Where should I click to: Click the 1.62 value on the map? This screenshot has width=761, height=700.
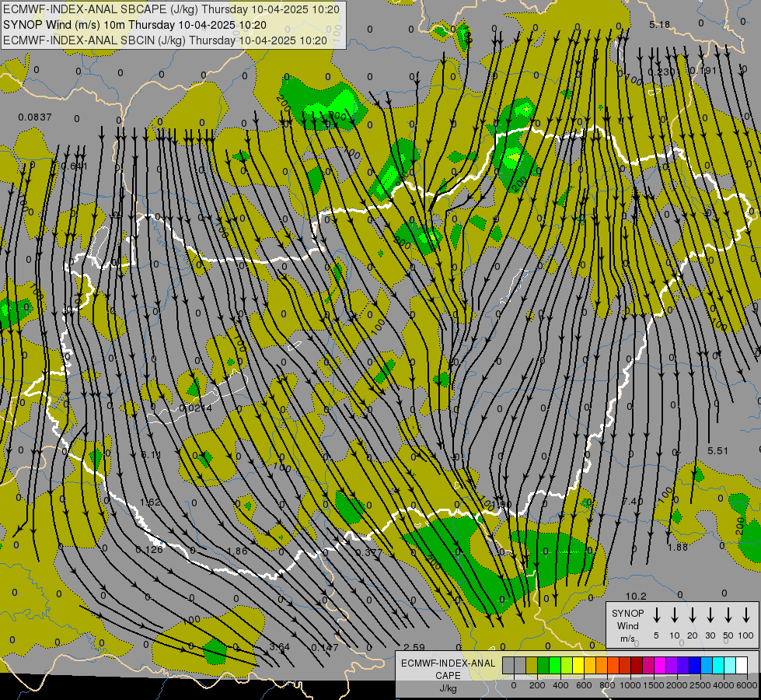pyautogui.click(x=150, y=502)
